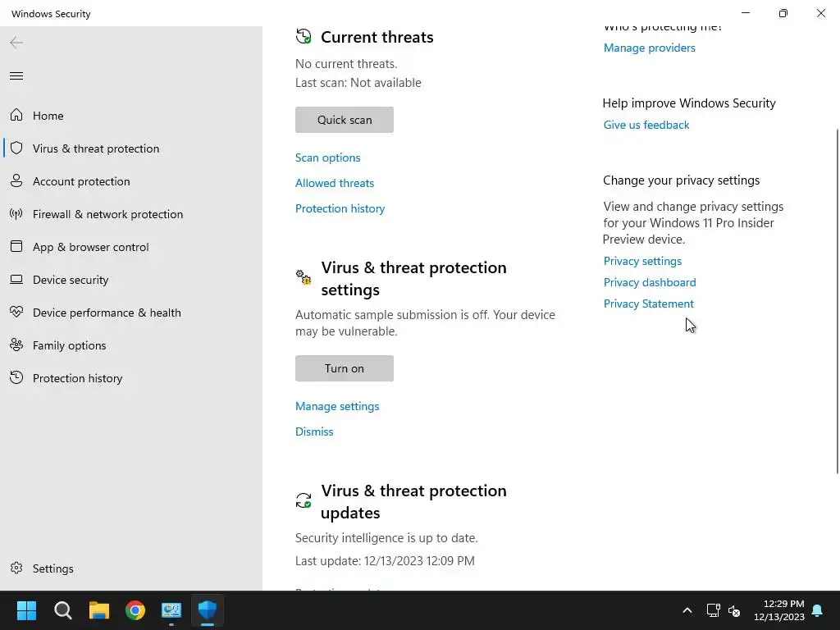Viewport: 840px width, 630px height.
Task: Dismiss the sample submission warning
Action: click(314, 431)
